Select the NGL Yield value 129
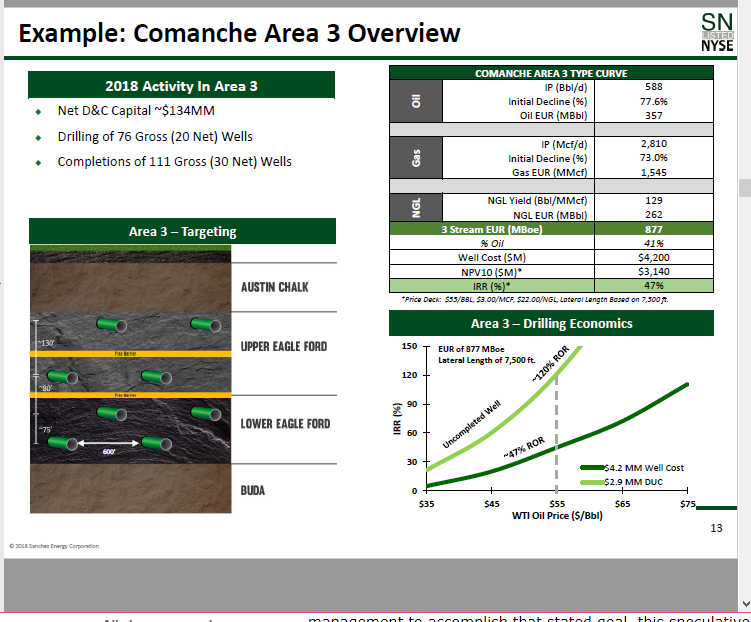Screen dimensions: 751x622 coord(653,200)
